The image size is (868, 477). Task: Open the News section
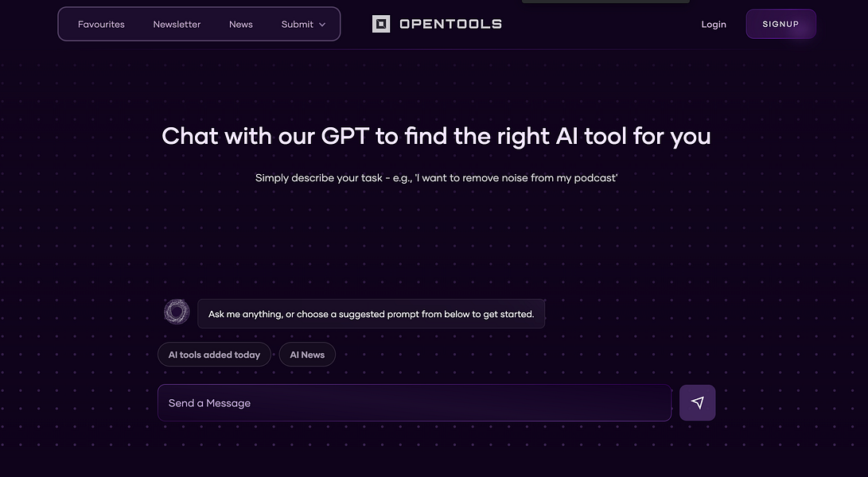[240, 24]
